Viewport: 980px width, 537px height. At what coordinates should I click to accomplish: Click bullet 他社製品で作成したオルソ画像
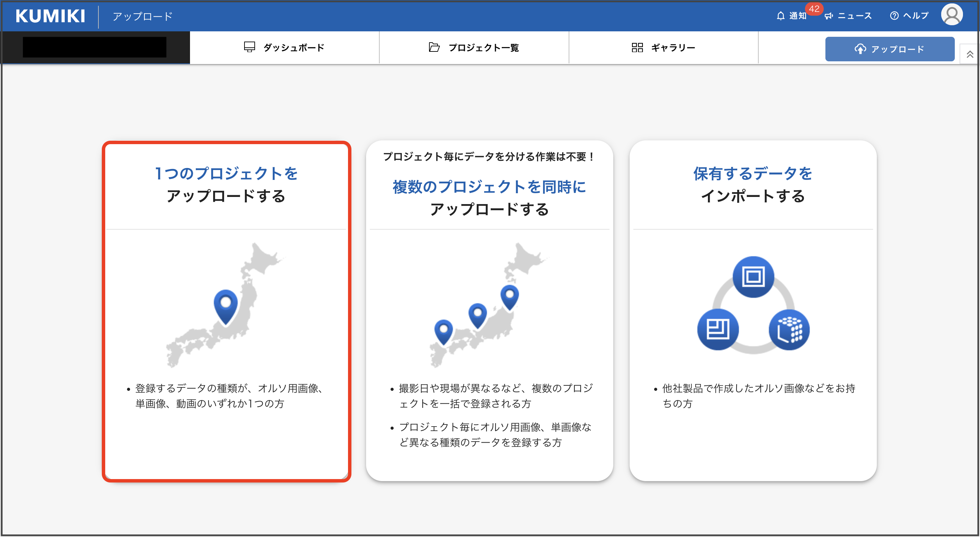(x=759, y=396)
